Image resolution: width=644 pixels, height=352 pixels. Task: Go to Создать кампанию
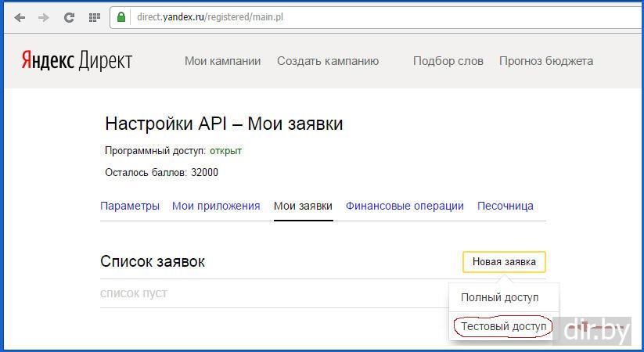pyautogui.click(x=327, y=61)
